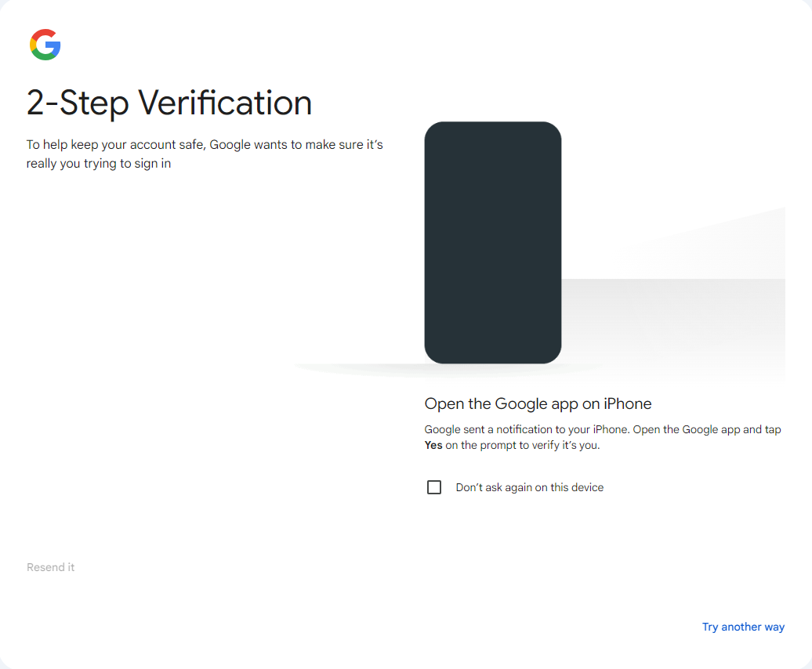Viewport: 812px width, 669px height.
Task: Click the dark phone illustration
Action: (492, 242)
